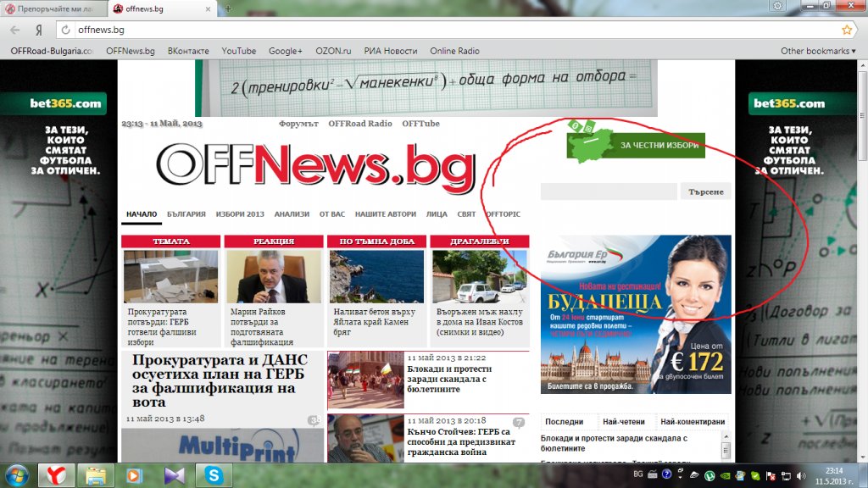
Task: Open the OFFRoad-Bulgaria bookmark
Action: [52, 51]
